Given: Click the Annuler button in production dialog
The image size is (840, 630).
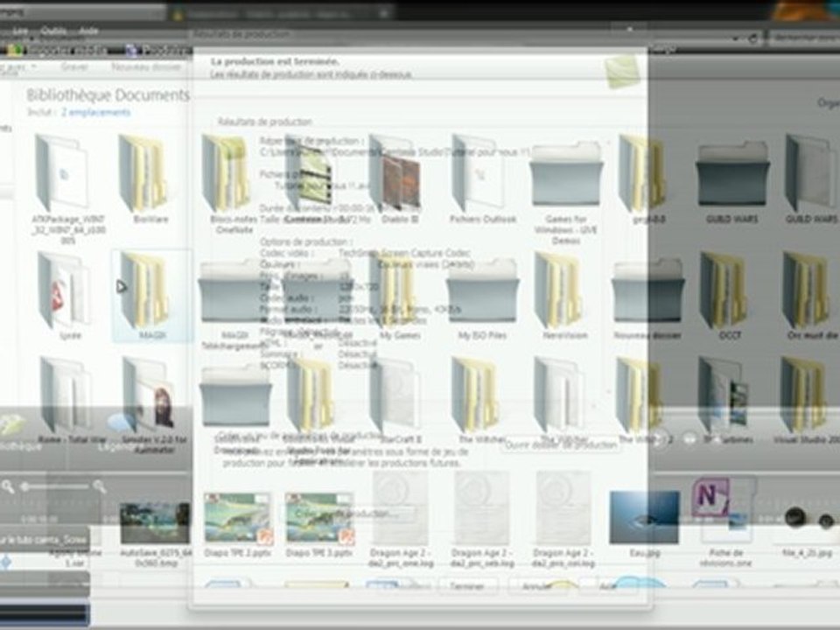Looking at the screenshot, I should (537, 586).
